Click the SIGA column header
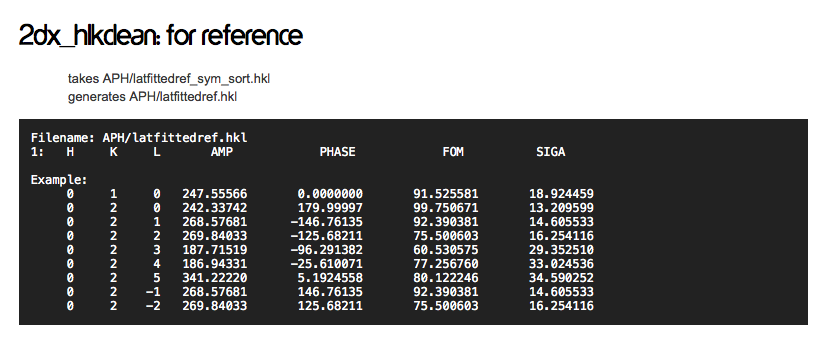Image resolution: width=837 pixels, height=362 pixels. 550,152
